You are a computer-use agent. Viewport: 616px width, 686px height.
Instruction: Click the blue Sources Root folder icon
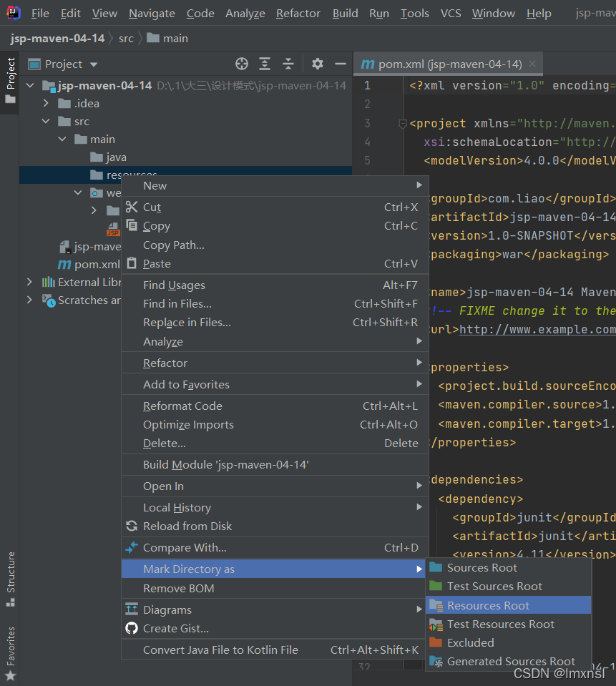pyautogui.click(x=436, y=567)
